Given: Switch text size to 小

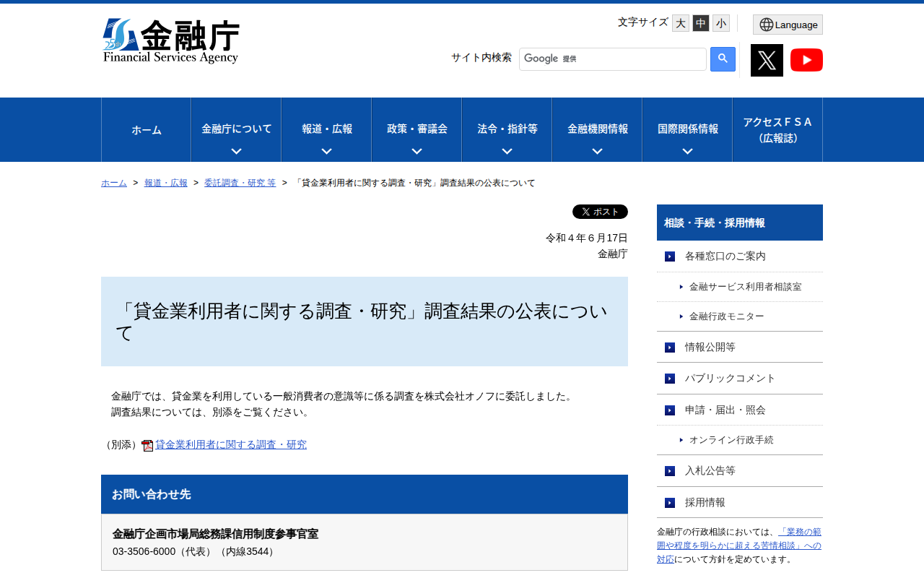Looking at the screenshot, I should pyautogui.click(x=720, y=22).
